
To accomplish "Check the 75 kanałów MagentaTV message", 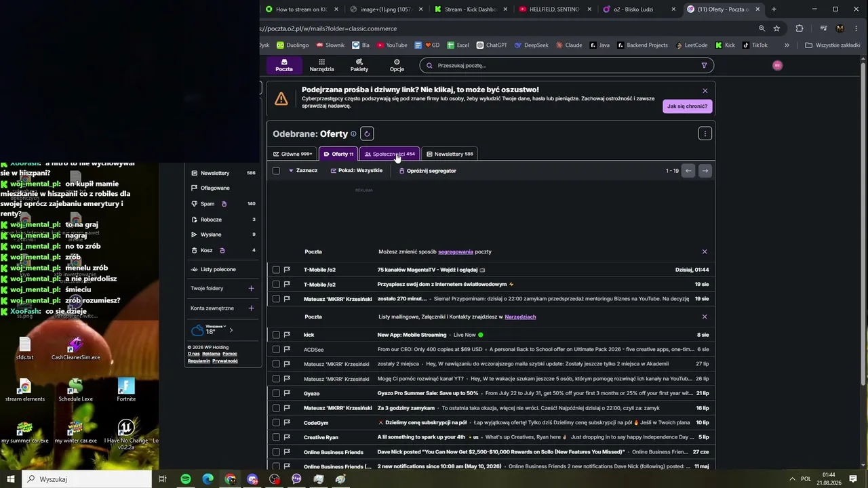I will coord(276,270).
